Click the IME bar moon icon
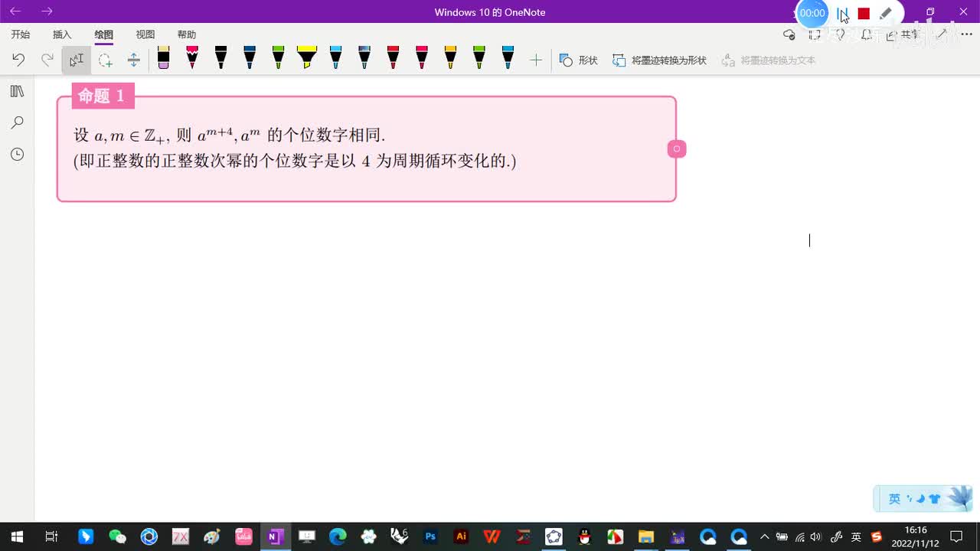The width and height of the screenshot is (980, 551). 920,499
